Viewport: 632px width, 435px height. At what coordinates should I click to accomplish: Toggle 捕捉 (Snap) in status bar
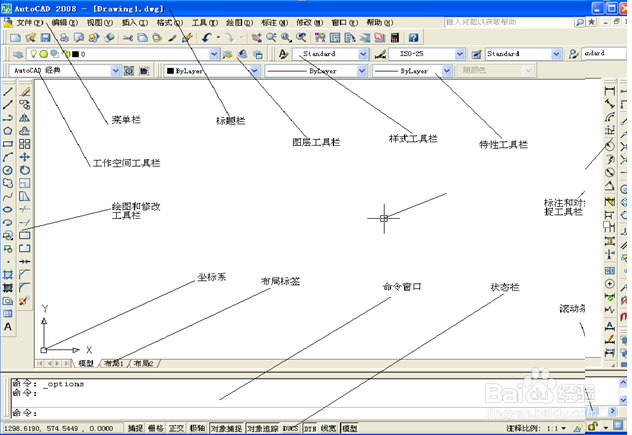(x=135, y=428)
